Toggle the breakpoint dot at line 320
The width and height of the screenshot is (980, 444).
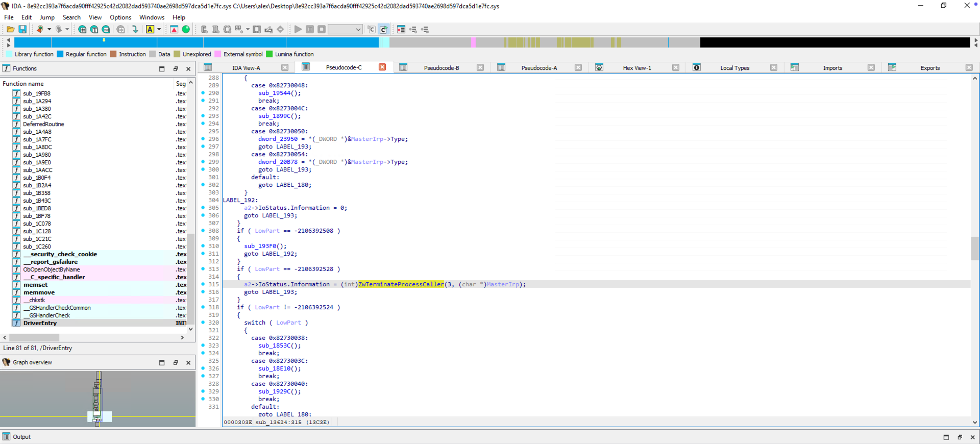(x=203, y=323)
